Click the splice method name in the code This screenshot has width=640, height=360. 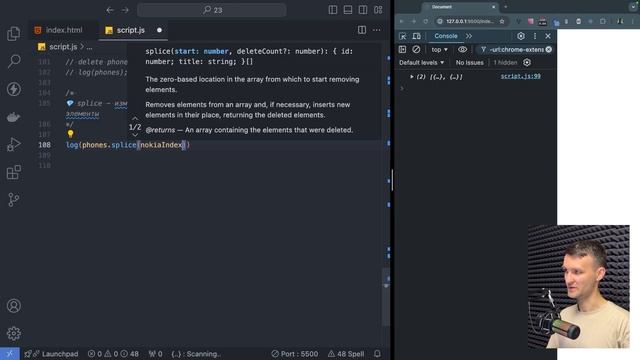click(124, 145)
